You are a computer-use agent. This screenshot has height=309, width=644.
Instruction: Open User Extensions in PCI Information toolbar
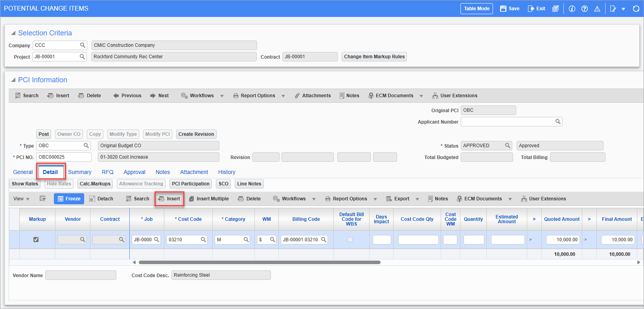pos(454,96)
